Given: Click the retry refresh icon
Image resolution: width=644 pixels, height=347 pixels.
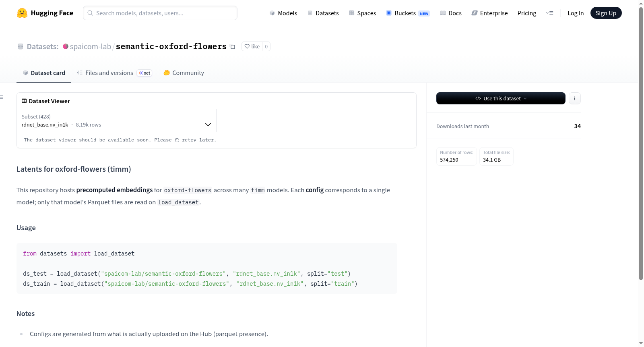Looking at the screenshot, I should 177,140.
